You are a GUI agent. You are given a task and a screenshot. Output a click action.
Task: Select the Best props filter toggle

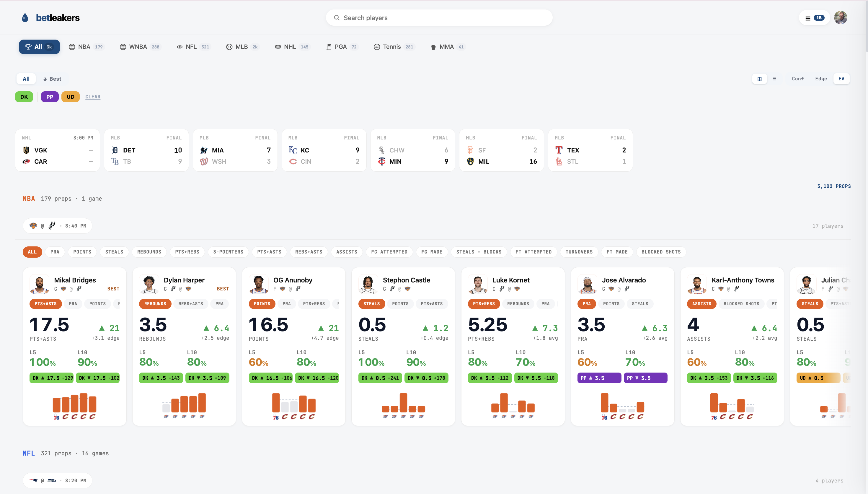(52, 79)
